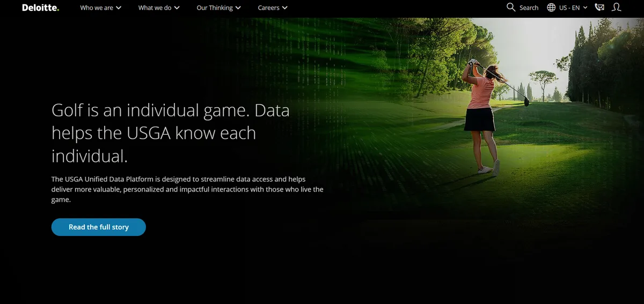Click Read the full story button

click(99, 227)
